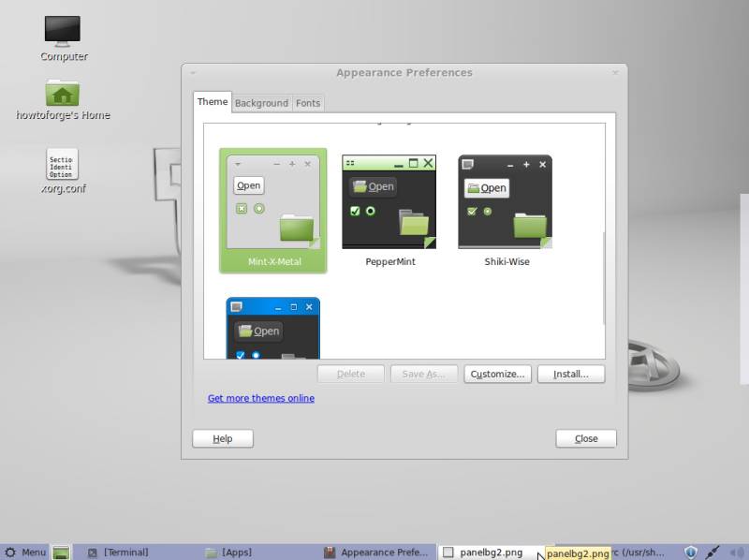Screen dimensions: 749x560
Task: Switch to the Background tab
Action: click(x=261, y=103)
